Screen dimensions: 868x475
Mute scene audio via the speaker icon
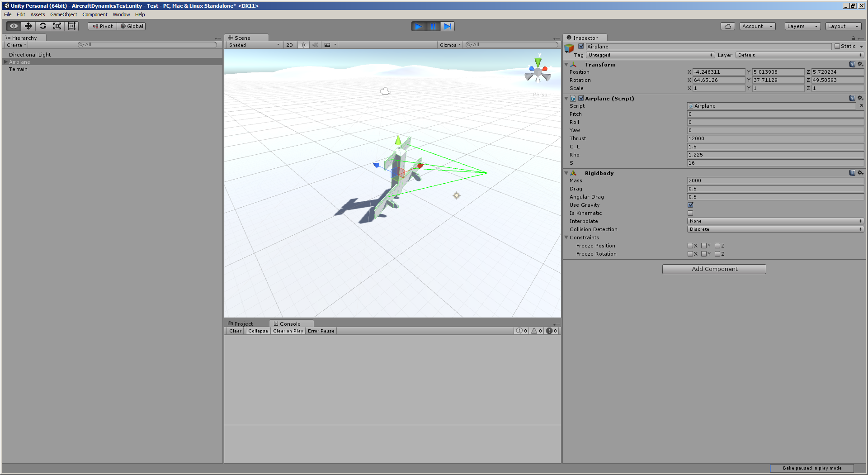coord(315,45)
